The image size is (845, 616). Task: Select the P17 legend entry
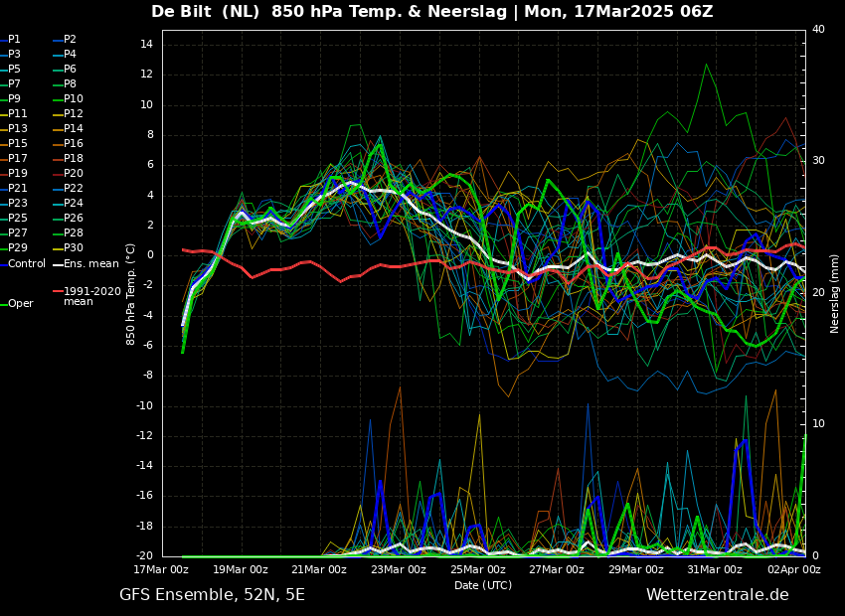(14, 158)
